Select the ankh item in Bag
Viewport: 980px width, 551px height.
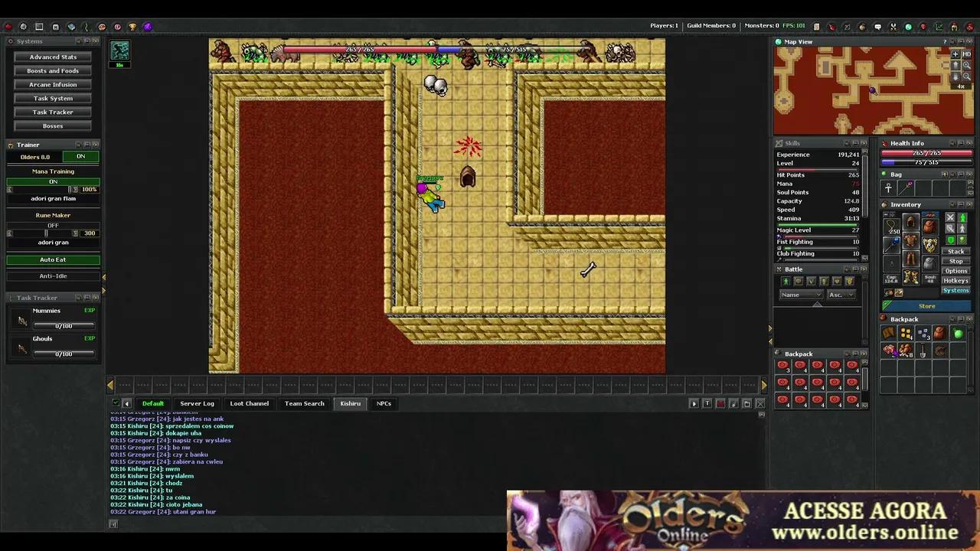pyautogui.click(x=888, y=187)
